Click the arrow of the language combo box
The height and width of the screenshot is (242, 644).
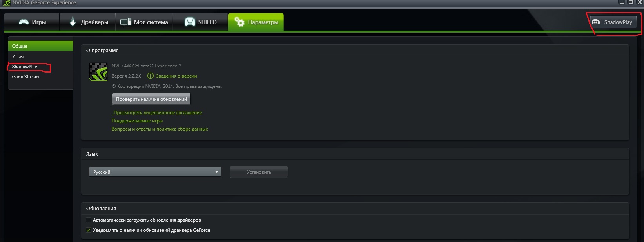coord(217,172)
